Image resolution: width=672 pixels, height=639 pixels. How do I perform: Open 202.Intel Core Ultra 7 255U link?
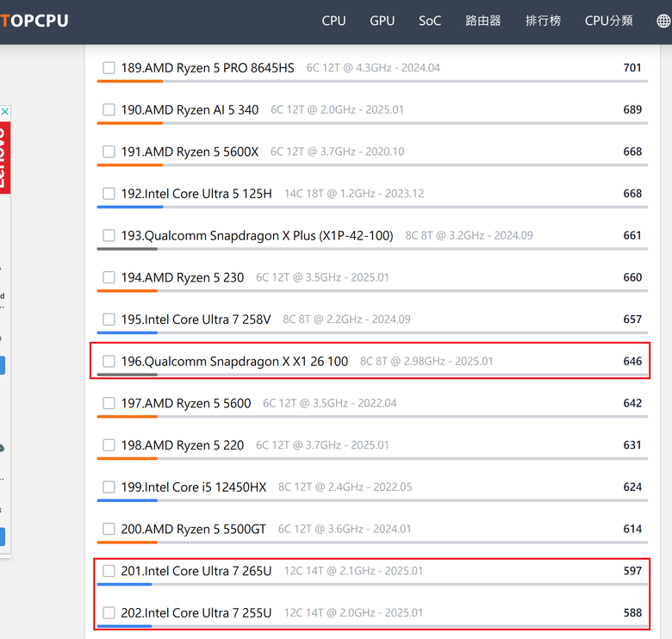196,613
